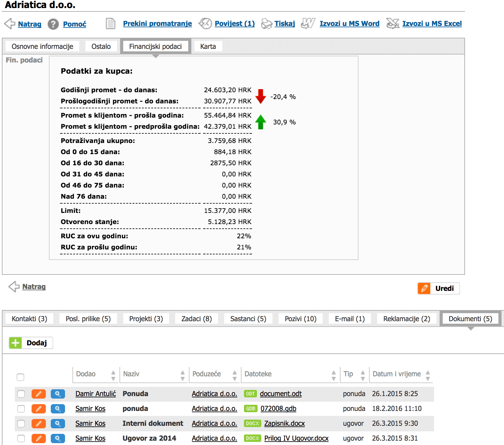This screenshot has height=445, width=504.
Task: Click the green plus icon next to Dodaj
Action: (15, 343)
